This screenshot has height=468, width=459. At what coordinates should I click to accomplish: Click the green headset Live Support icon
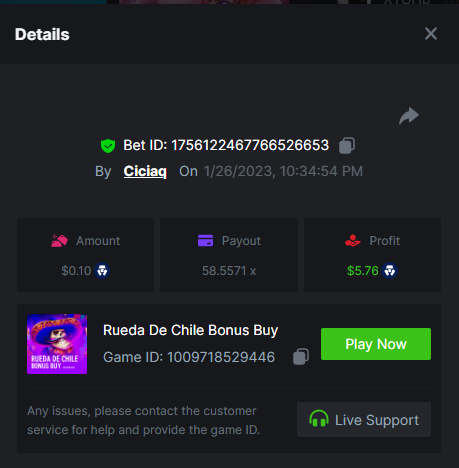point(319,419)
